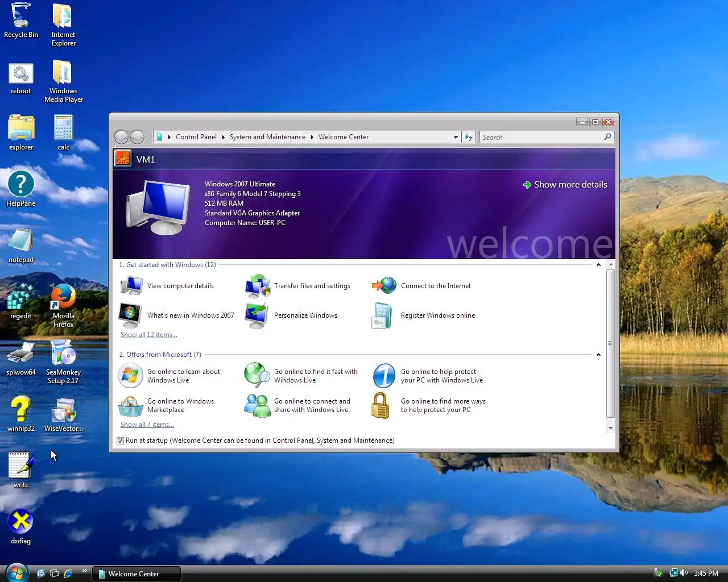Launch Internet Explorer from Quick Launch

(x=68, y=573)
